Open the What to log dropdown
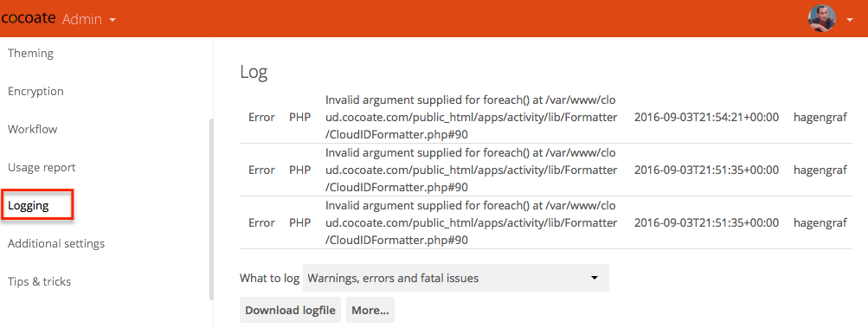This screenshot has width=868, height=328. 455,278
